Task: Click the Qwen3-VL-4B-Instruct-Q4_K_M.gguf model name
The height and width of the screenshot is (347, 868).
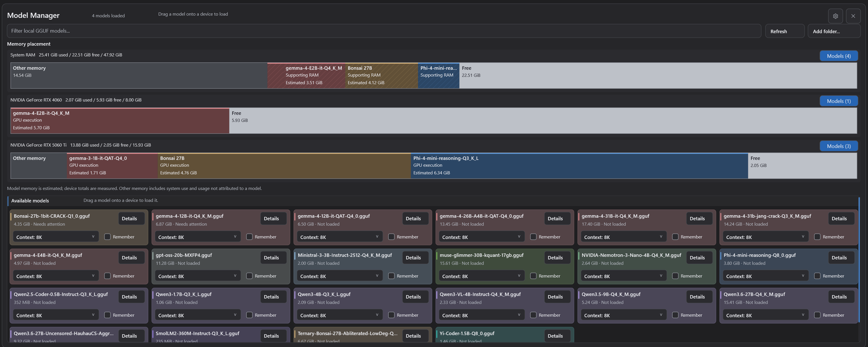Action: [480, 294]
